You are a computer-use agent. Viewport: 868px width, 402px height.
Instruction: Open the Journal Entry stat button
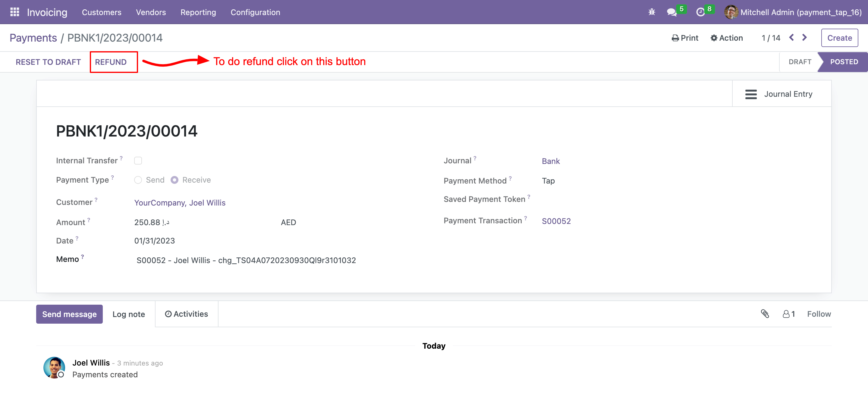point(782,94)
